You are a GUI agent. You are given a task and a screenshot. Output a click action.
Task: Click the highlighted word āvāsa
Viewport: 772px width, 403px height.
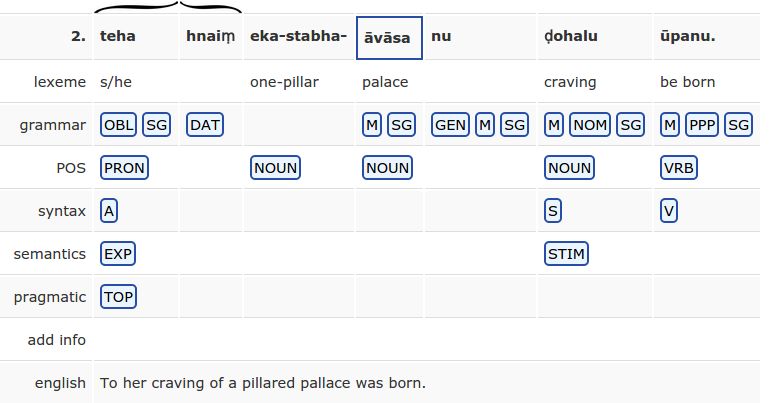(x=389, y=38)
